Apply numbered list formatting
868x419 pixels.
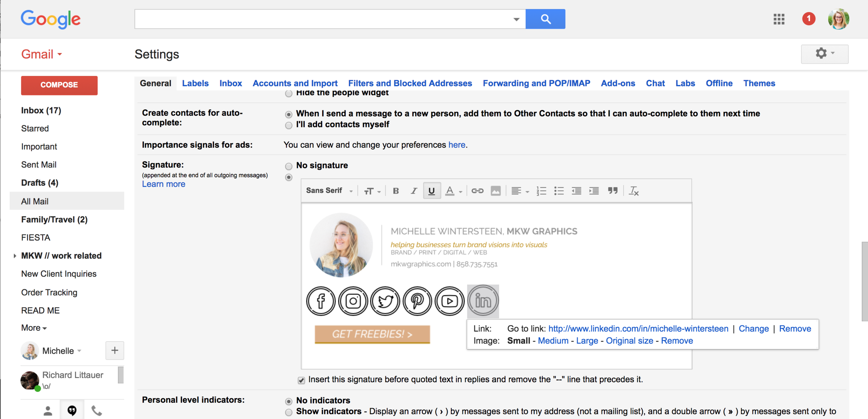(x=541, y=191)
